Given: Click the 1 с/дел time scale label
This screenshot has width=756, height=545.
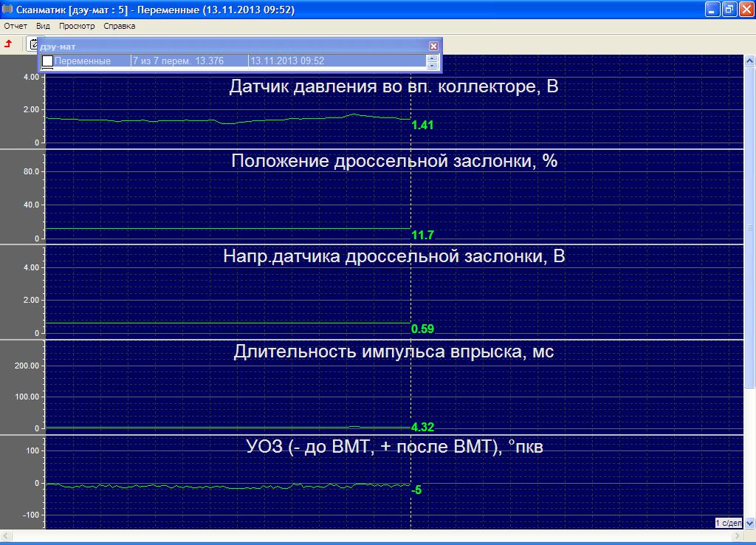Looking at the screenshot, I should 729,523.
